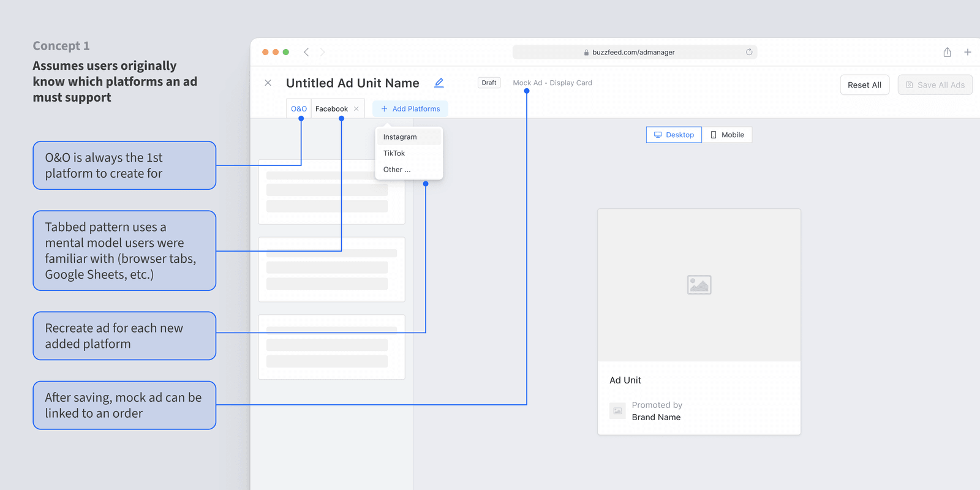This screenshot has width=980, height=490.
Task: Open the Add Platforms dropdown
Action: pyautogui.click(x=410, y=108)
